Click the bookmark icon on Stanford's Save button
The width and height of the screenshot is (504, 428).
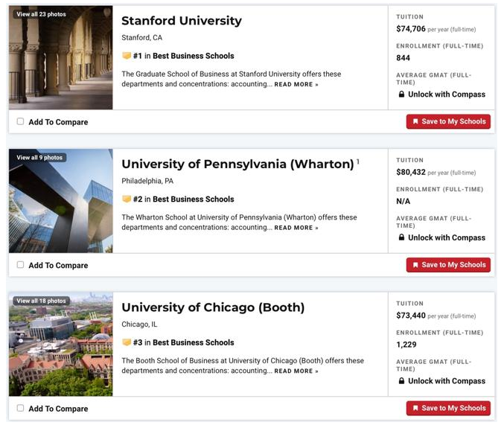(x=415, y=121)
